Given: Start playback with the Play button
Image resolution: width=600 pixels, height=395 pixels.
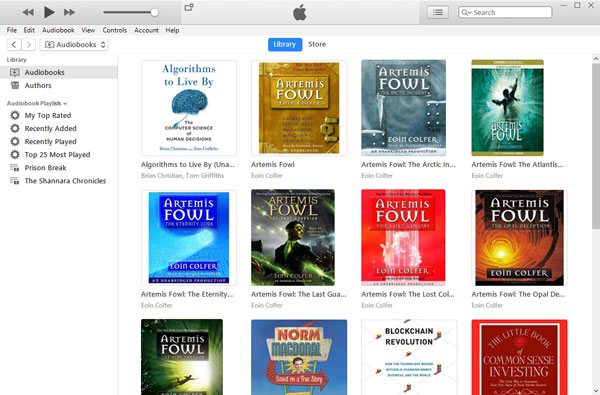Looking at the screenshot, I should 49,12.
